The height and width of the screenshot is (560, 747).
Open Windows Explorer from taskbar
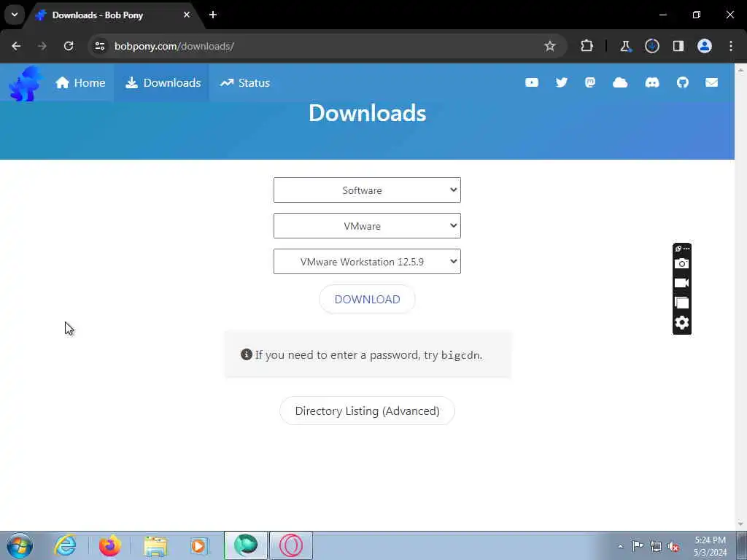[x=155, y=546]
